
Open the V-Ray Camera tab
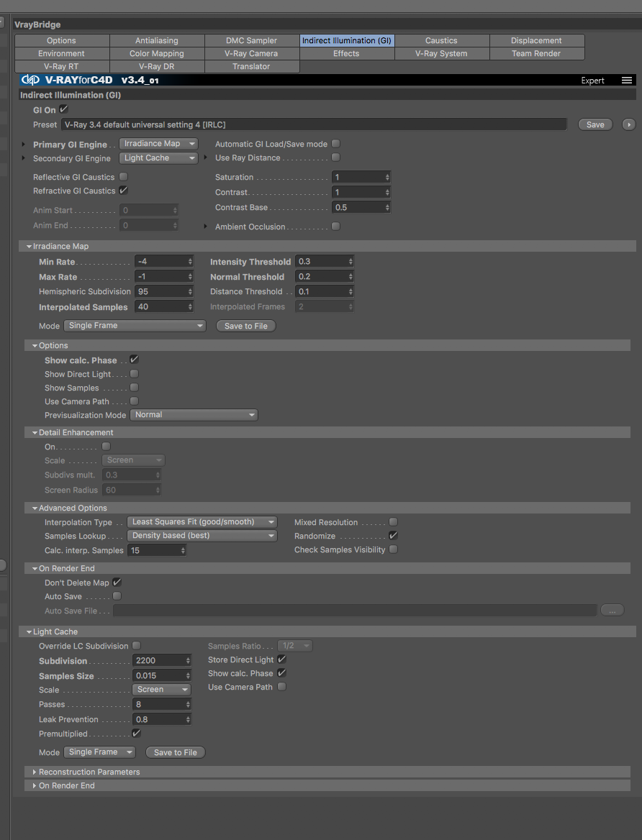point(251,53)
